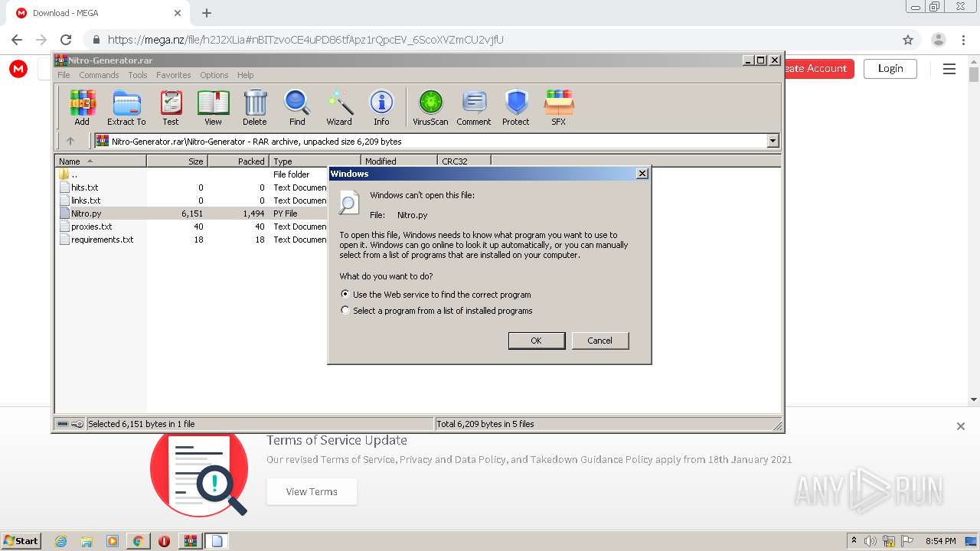Click Cancel in the Windows dialog
The width and height of the screenshot is (980, 551).
tap(600, 341)
